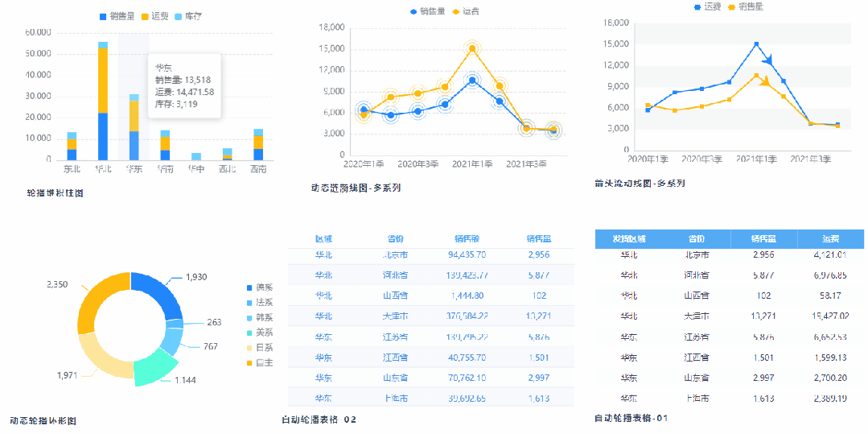Image resolution: width=868 pixels, height=434 pixels.
Task: Click the 华中 x-axis label
Action: 196,168
